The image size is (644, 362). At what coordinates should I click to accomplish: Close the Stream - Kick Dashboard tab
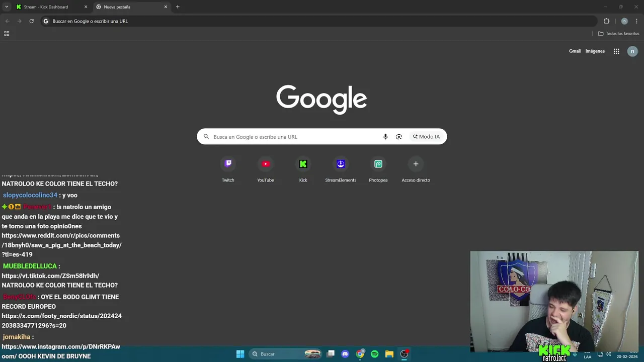point(86,7)
